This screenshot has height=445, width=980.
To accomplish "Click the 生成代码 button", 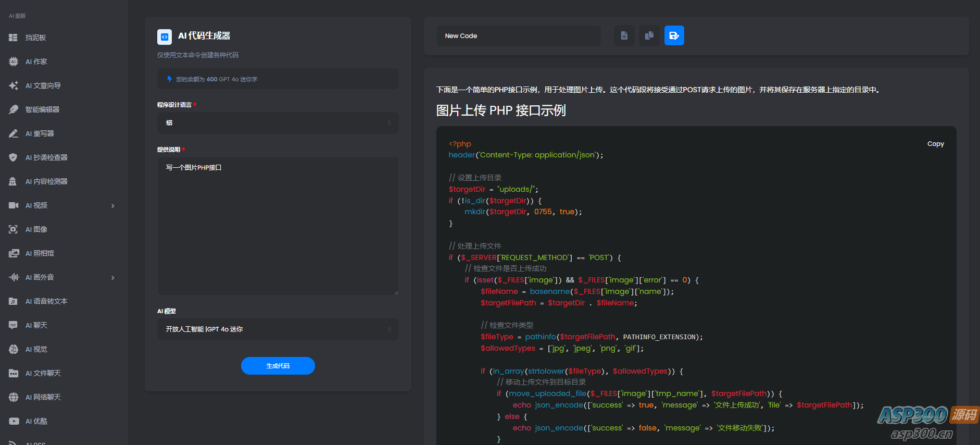I will pos(278,366).
